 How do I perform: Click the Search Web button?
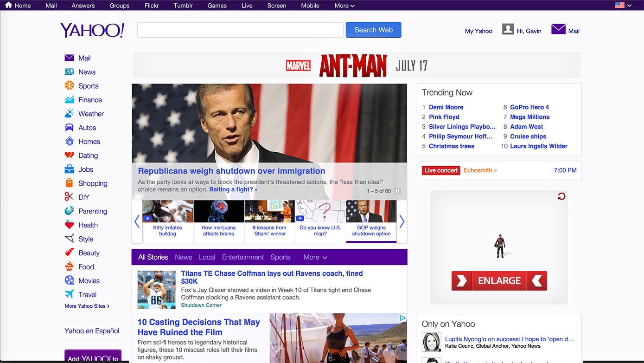tap(373, 30)
